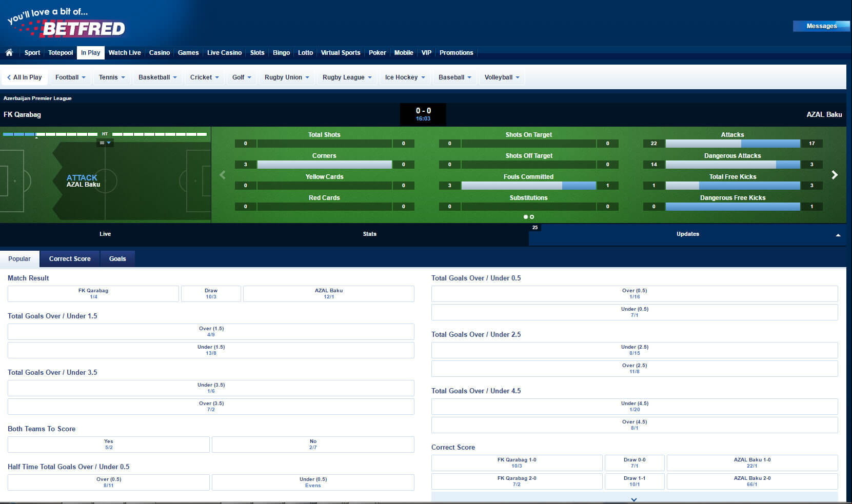Bet on FK Qarabag at 1/4
This screenshot has width=852, height=504.
click(93, 294)
